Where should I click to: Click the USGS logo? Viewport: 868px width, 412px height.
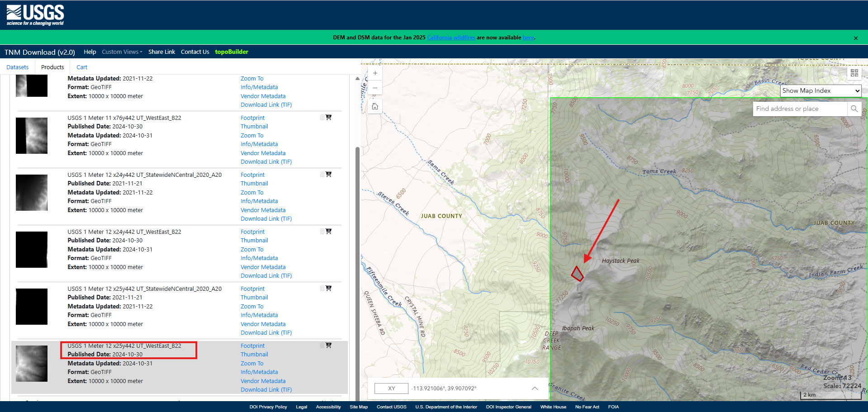click(x=35, y=15)
